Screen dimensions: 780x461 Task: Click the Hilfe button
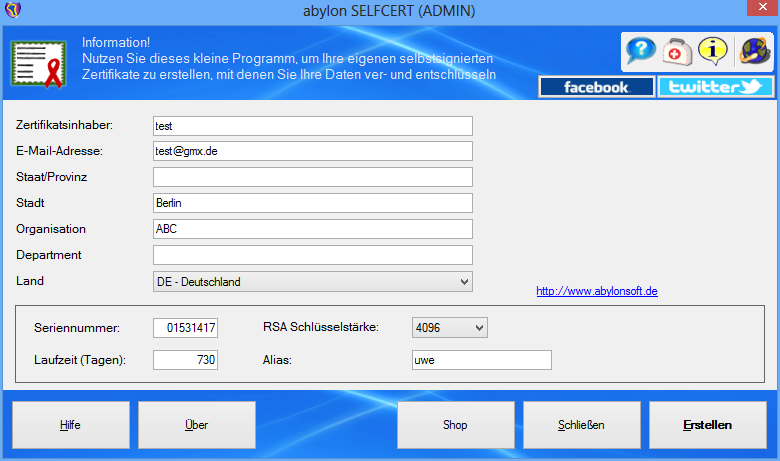[x=71, y=425]
